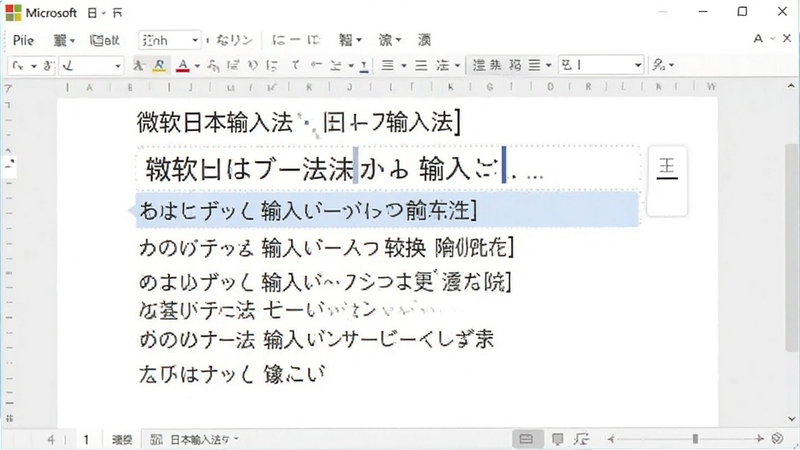Screen dimensions: 800x450
Task: Apply the red font color A
Action: pos(183,65)
